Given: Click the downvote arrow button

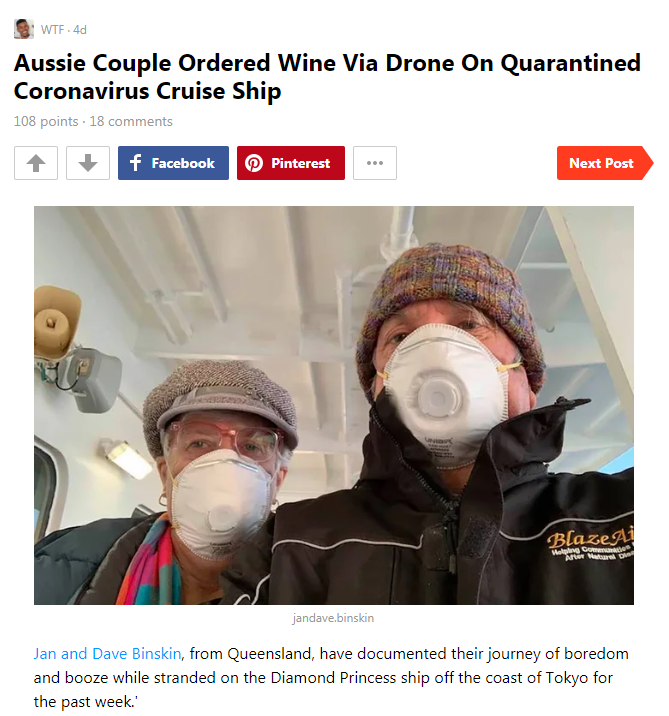Looking at the screenshot, I should (88, 163).
